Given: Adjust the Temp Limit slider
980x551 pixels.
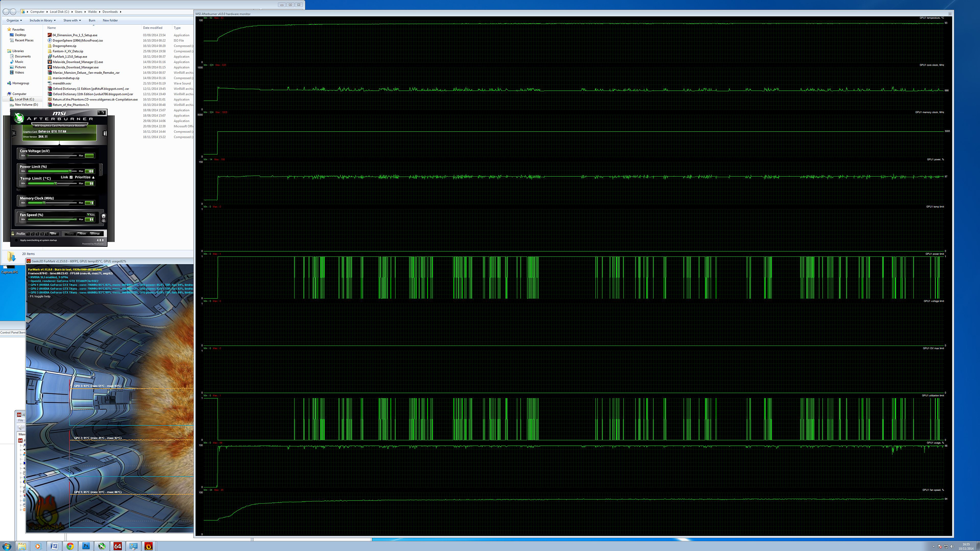Looking at the screenshot, I should tap(52, 183).
